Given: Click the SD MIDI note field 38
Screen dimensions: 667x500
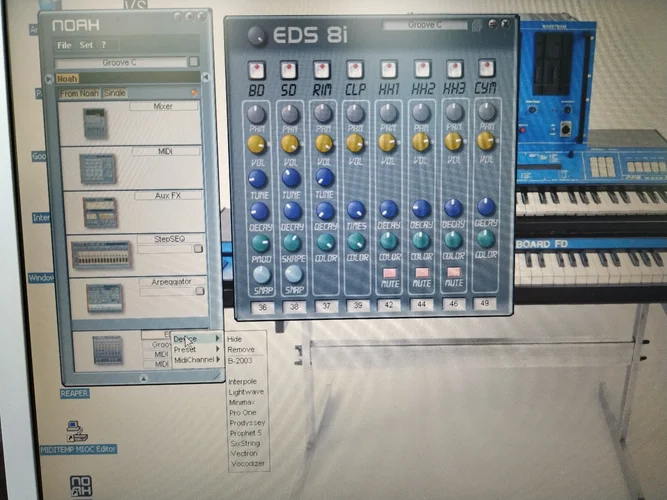Looking at the screenshot, I should click(x=294, y=307).
